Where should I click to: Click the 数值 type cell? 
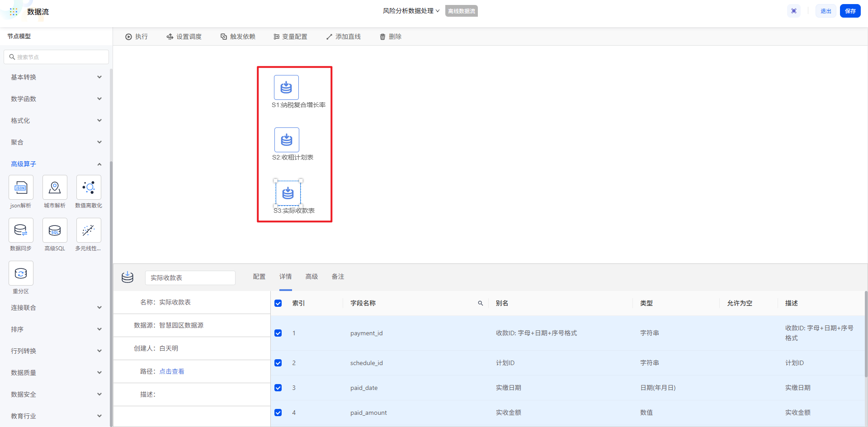(x=646, y=413)
